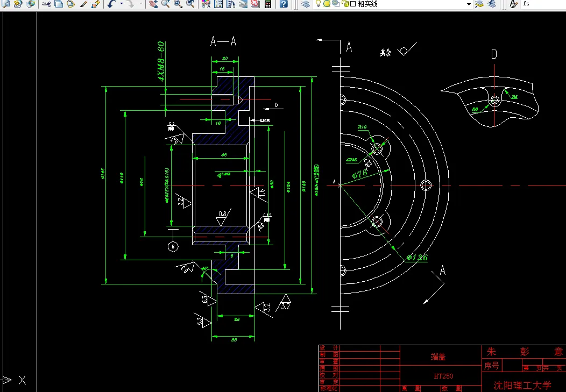The image size is (566, 392).
Task: Click the HT250 material label
Action: [443, 376]
